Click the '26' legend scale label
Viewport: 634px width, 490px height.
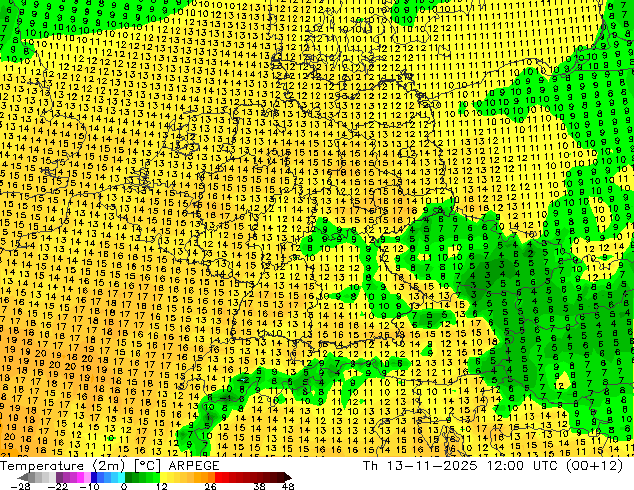coord(210,486)
